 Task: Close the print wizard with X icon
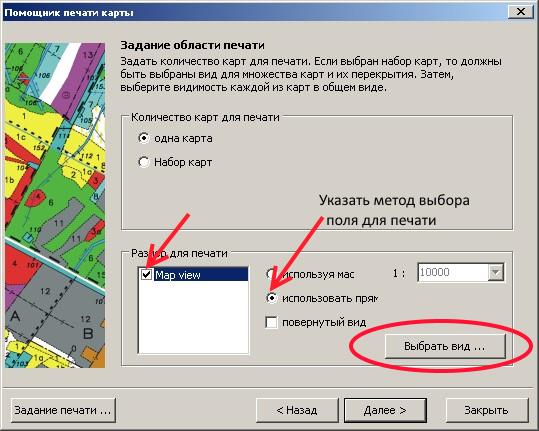pos(520,12)
